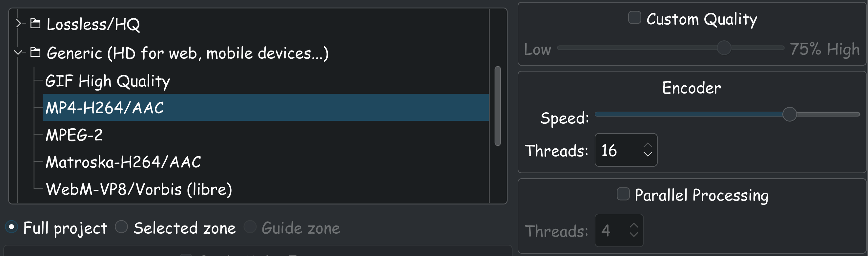
Task: Increase Encoder Threads with up arrow
Action: (647, 145)
